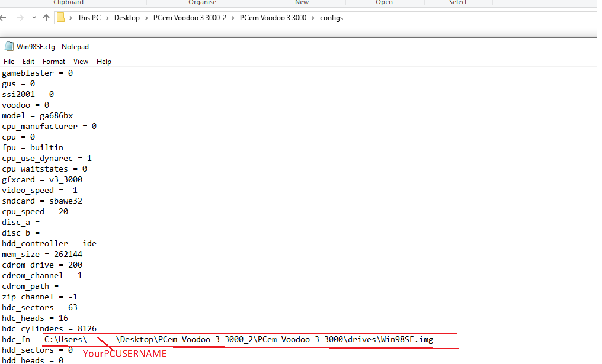Image resolution: width=602 pixels, height=364 pixels.
Task: Open the recent locations dropdown chevron
Action: [34, 18]
